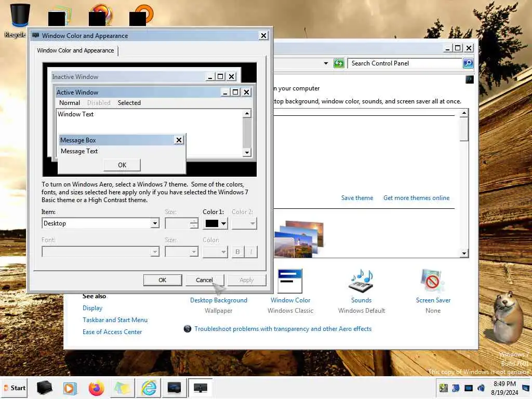
Task: Open Windows Media Player taskbar icon
Action: pos(70,388)
